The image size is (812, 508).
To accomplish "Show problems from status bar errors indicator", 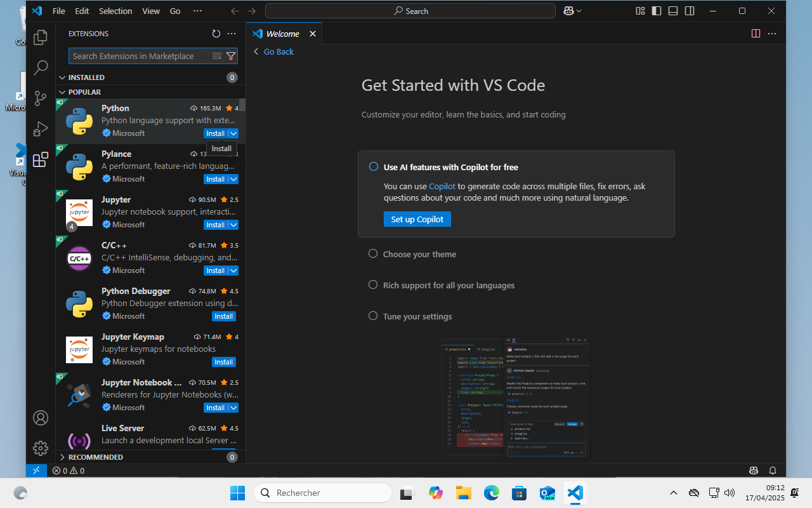I will (69, 471).
